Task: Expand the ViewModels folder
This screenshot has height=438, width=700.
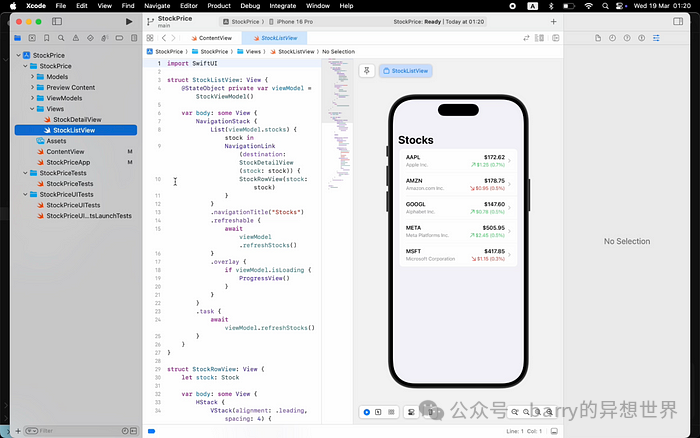Action: tap(32, 98)
